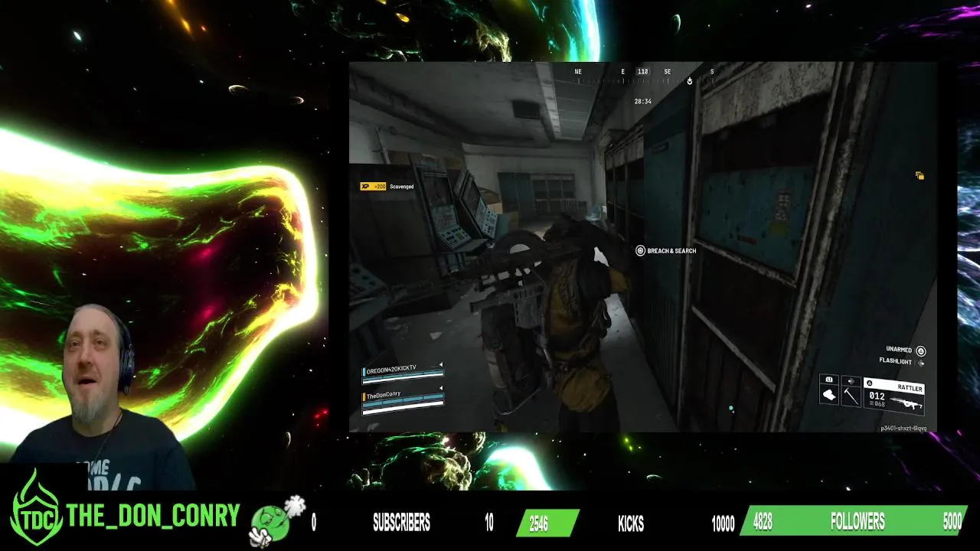This screenshot has height=551, width=980.
Task: Click the subscribers goal number 10
Action: click(488, 523)
